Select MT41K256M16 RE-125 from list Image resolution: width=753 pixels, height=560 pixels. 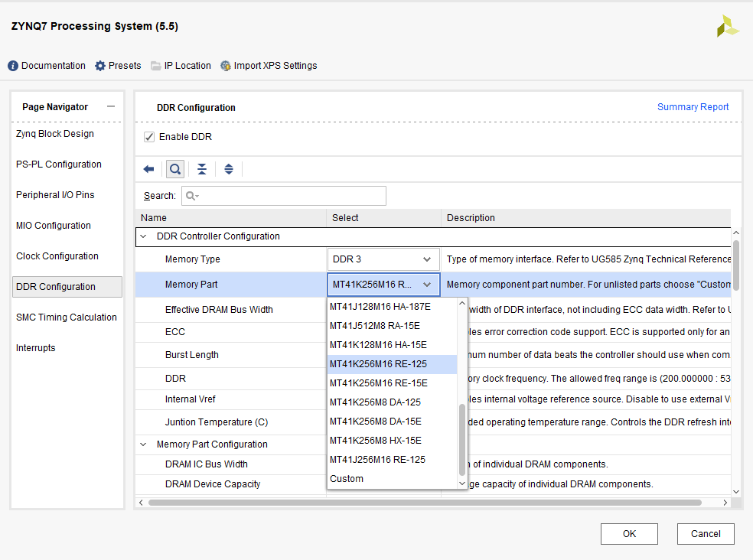[x=393, y=364]
